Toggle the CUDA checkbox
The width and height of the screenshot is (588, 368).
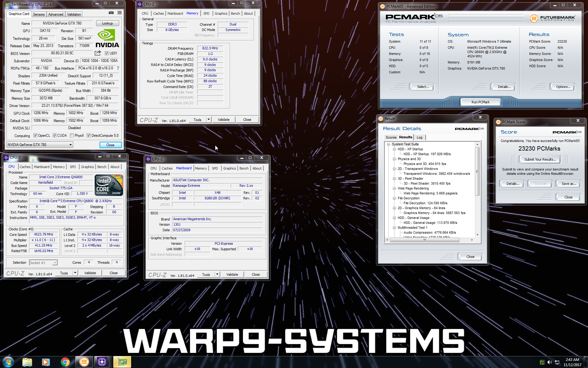point(55,136)
